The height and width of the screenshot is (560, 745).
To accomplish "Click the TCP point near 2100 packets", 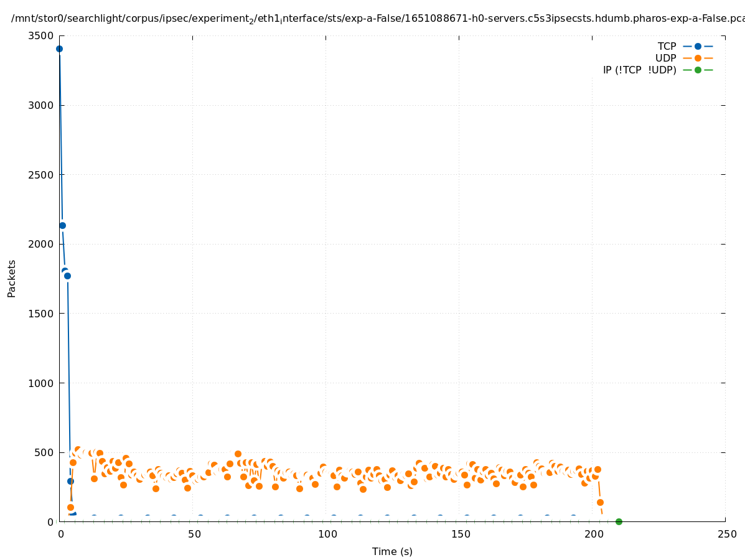I will pos(62,225).
